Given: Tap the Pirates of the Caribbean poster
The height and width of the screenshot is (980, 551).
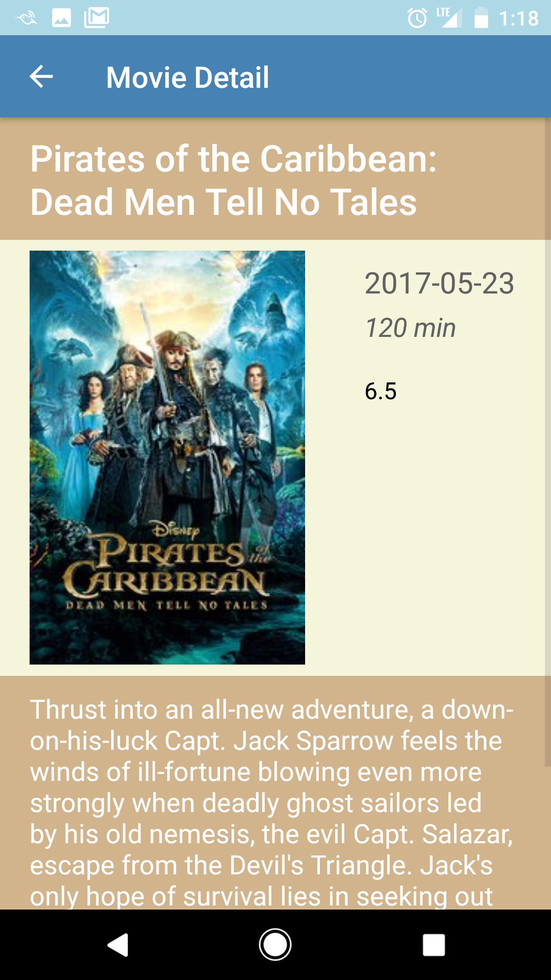Looking at the screenshot, I should [x=167, y=457].
